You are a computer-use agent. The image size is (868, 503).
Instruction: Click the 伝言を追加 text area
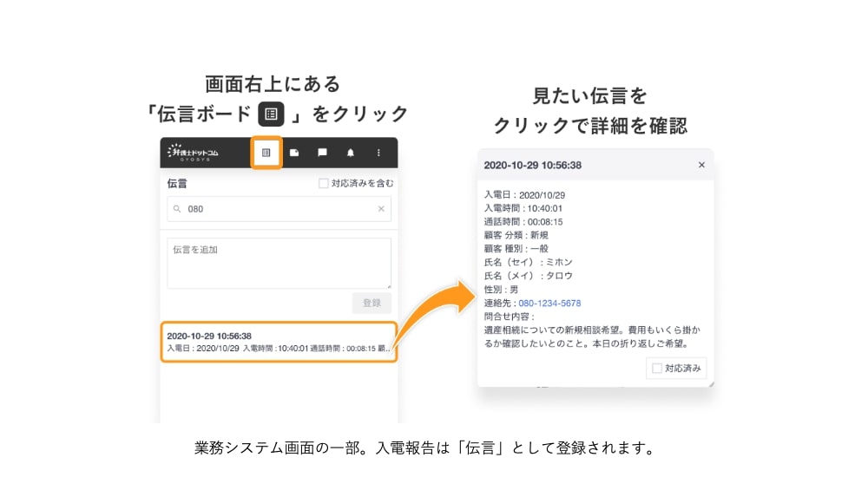tap(279, 264)
